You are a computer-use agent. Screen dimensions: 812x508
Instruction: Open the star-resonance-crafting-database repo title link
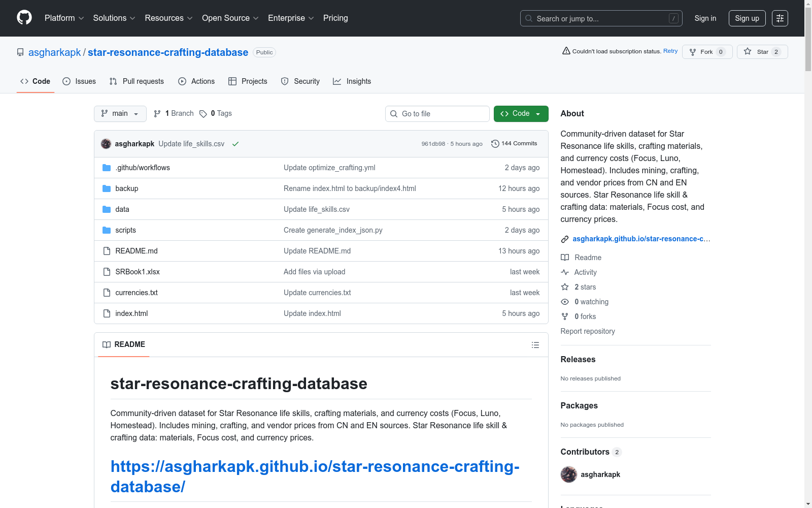[168, 52]
